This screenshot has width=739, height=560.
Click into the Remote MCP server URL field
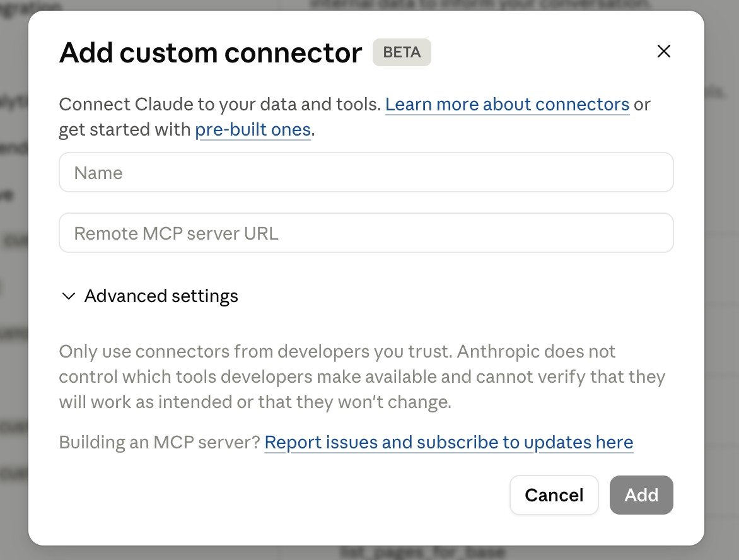coord(366,233)
